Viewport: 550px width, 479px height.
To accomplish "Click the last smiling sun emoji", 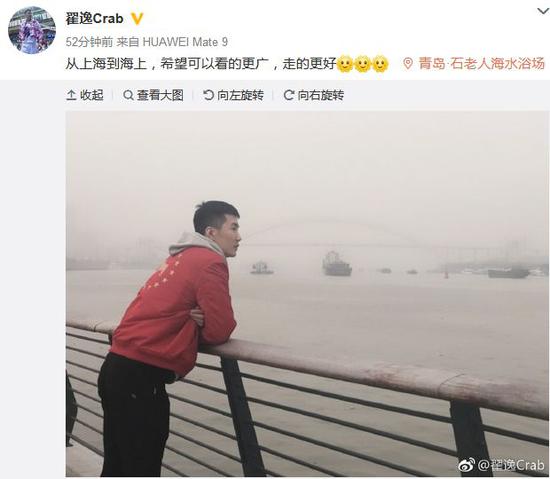I will click(380, 64).
